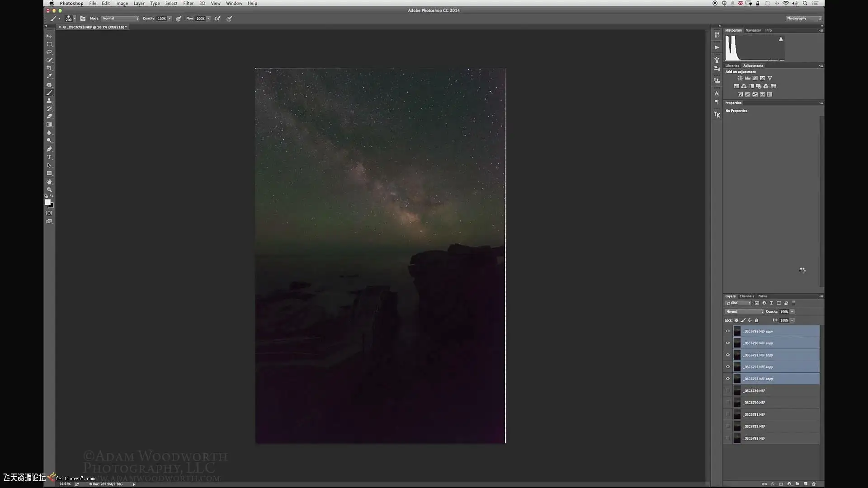Hide the _DSC6792.NEF copy layer
Viewport: 868px width, 488px height.
(728, 367)
